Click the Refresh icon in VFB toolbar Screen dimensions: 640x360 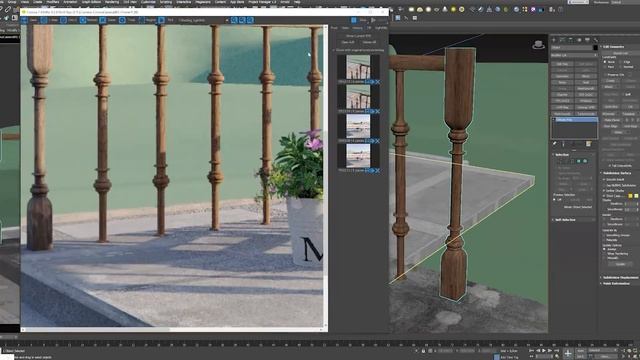tap(83, 20)
